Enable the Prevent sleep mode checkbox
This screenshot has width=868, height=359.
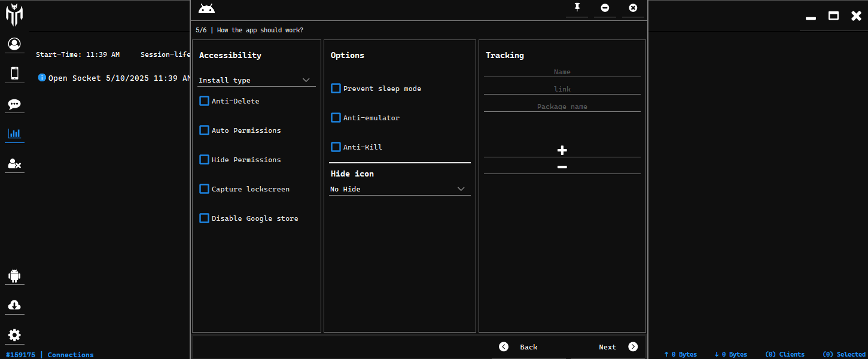(336, 89)
